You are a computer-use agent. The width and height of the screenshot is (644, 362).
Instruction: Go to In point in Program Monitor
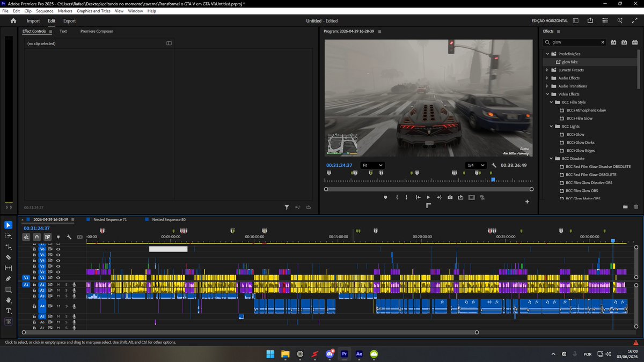coord(418,197)
